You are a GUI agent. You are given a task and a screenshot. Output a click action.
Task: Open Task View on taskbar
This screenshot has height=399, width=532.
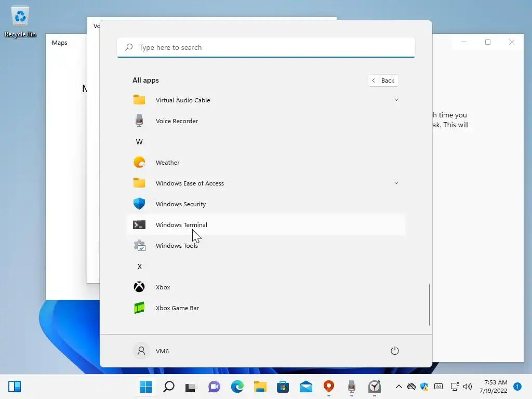[191, 387]
